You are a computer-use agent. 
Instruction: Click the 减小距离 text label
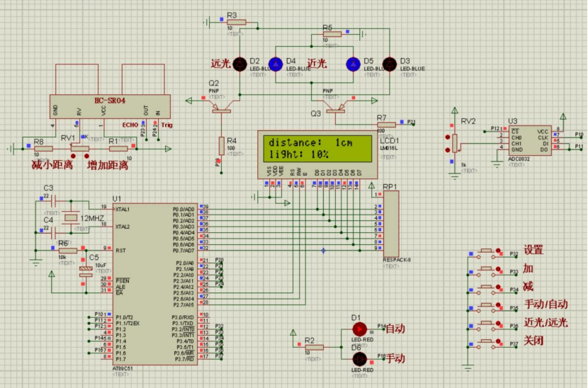52,165
